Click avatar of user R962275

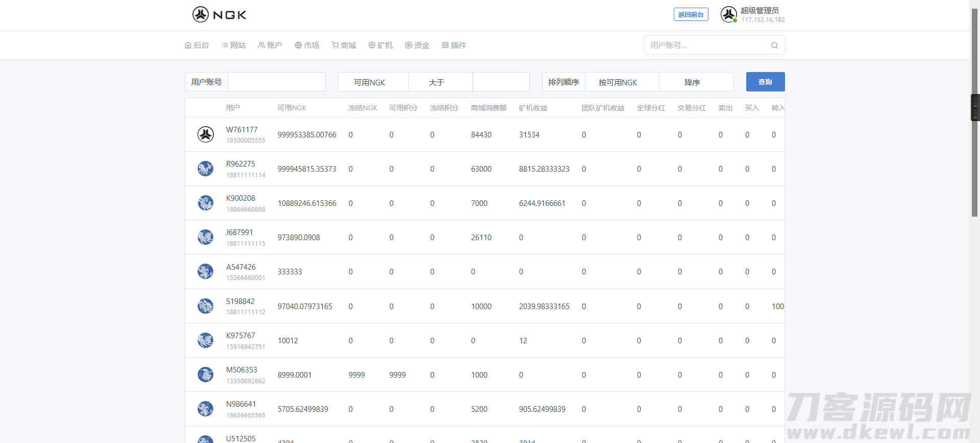[206, 169]
